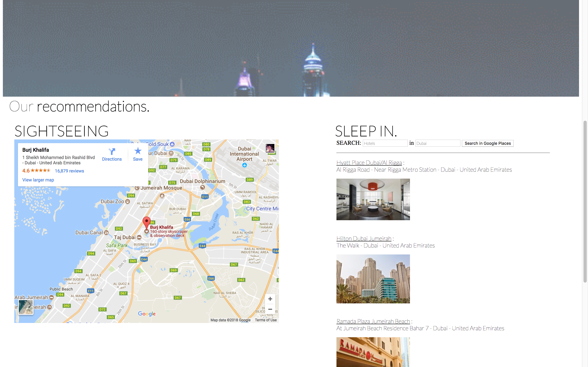Click the Dubai Dolphinarium marker icon
588x367 pixels.
[202, 187]
